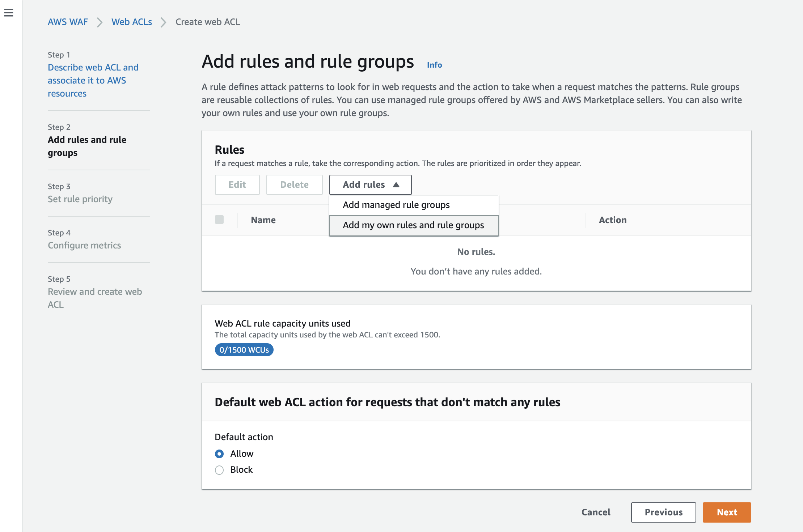Choose Add my own rules and rule groups

[413, 225]
